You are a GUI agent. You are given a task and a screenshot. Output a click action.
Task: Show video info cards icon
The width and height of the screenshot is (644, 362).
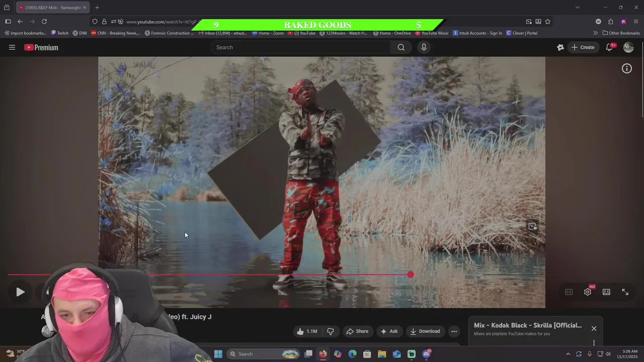pyautogui.click(x=627, y=68)
